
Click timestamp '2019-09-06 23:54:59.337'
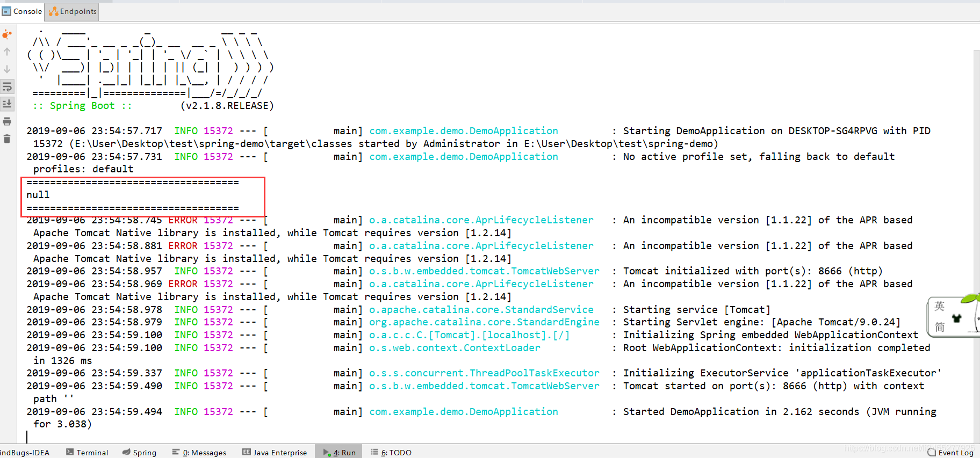pos(94,373)
